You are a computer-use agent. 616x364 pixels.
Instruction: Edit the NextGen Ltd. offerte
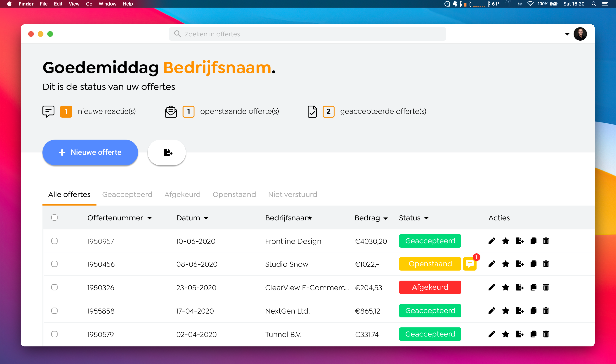[492, 311]
